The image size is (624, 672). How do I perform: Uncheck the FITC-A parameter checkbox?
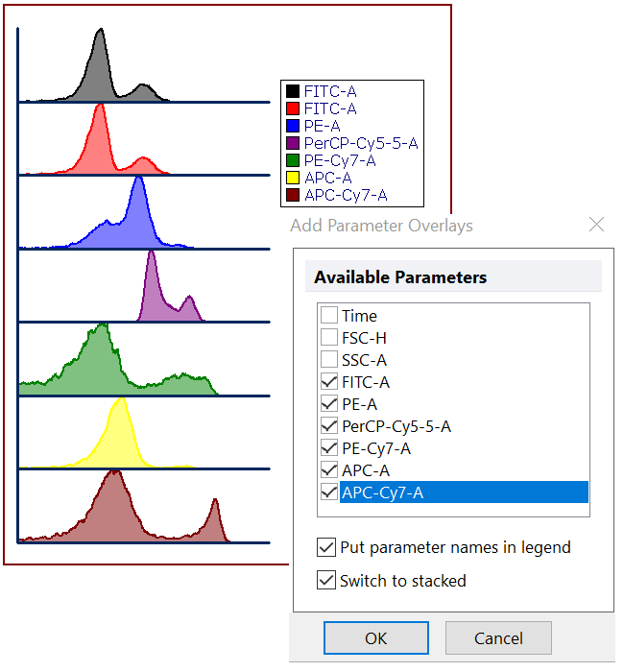pyautogui.click(x=329, y=382)
